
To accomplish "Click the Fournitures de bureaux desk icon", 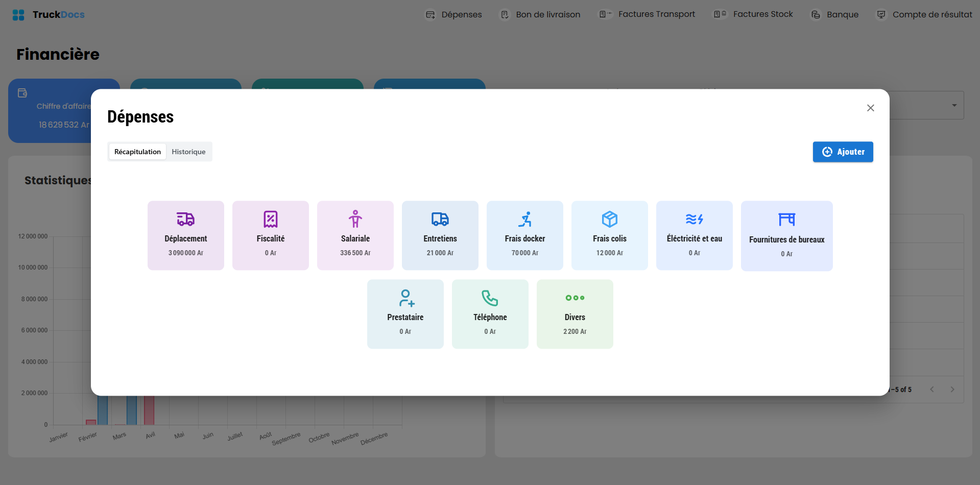I will [787, 220].
